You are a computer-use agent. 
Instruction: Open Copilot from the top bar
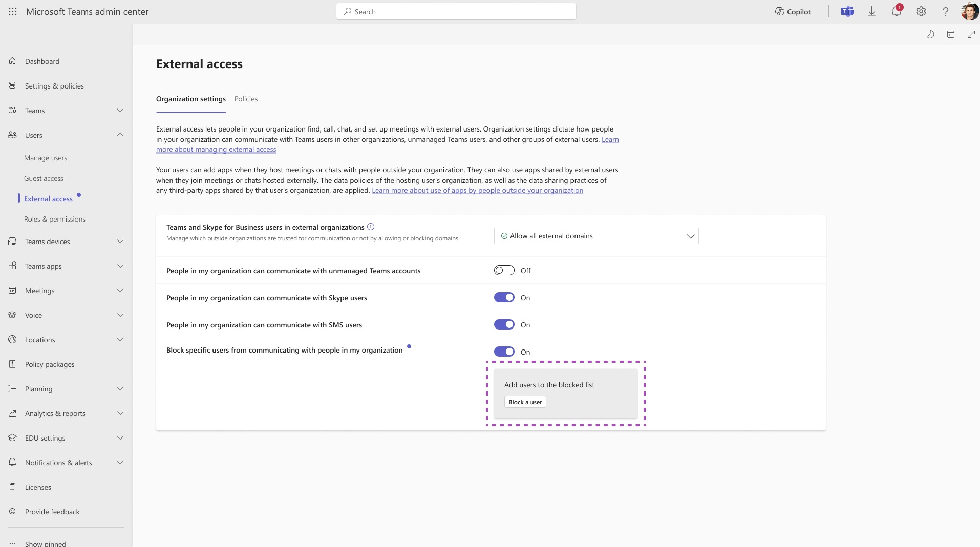click(793, 11)
